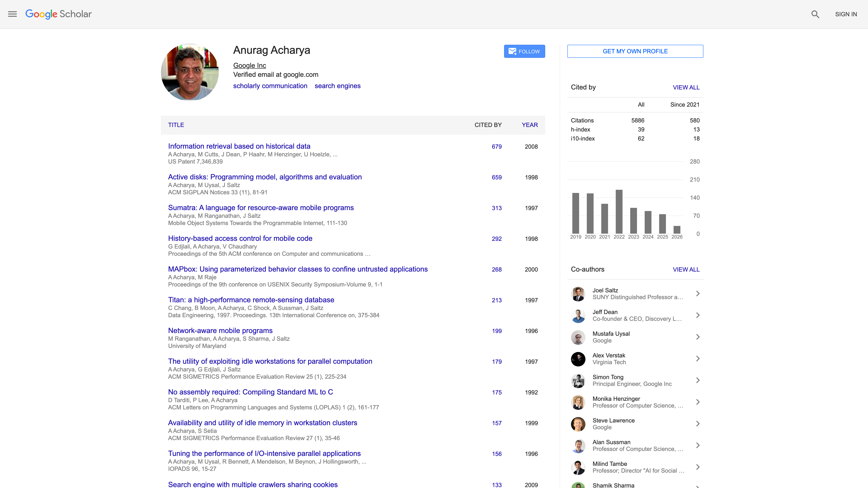Click GET MY OWN PROFILE button
This screenshot has height=488, width=868.
pyautogui.click(x=635, y=51)
